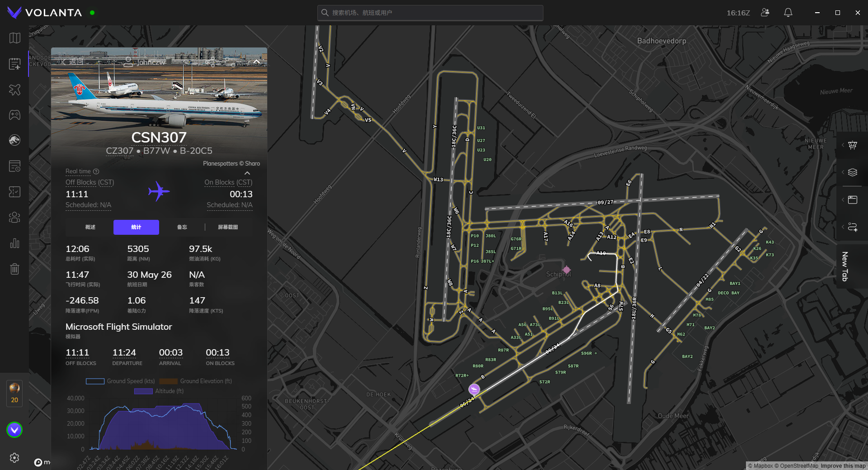Open the logbook list icon in sidebar
This screenshot has width=868, height=470.
[14, 166]
